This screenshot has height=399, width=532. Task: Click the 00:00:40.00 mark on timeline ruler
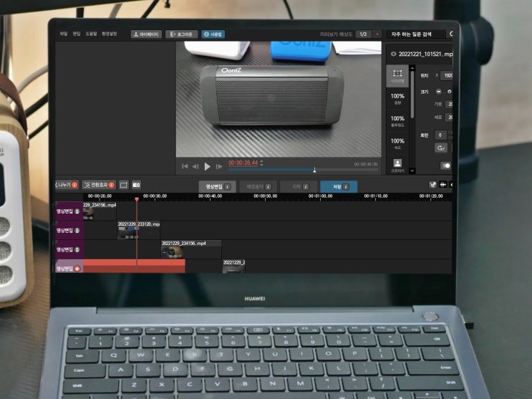pos(210,196)
